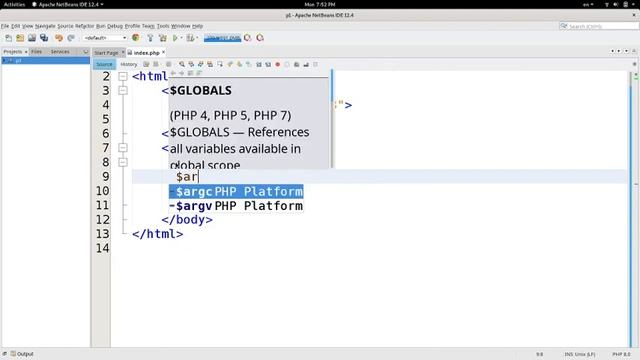
Task: Open the File menu
Action: pos(5,26)
